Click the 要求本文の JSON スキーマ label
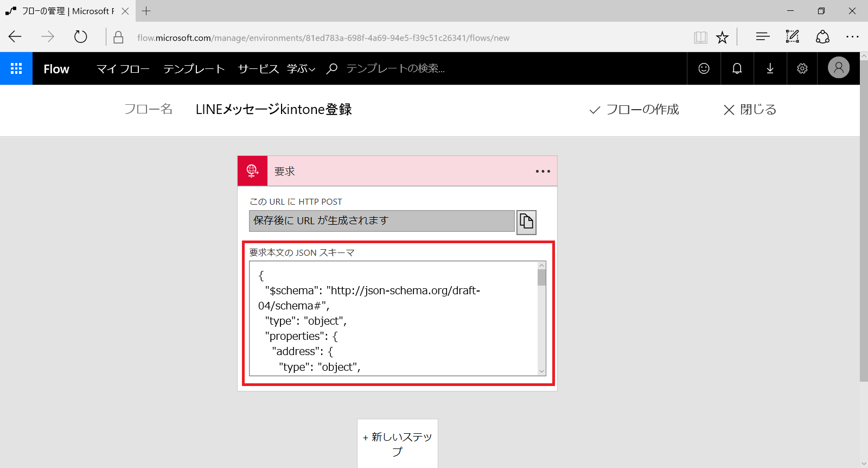Viewport: 868px width, 468px height. [302, 253]
